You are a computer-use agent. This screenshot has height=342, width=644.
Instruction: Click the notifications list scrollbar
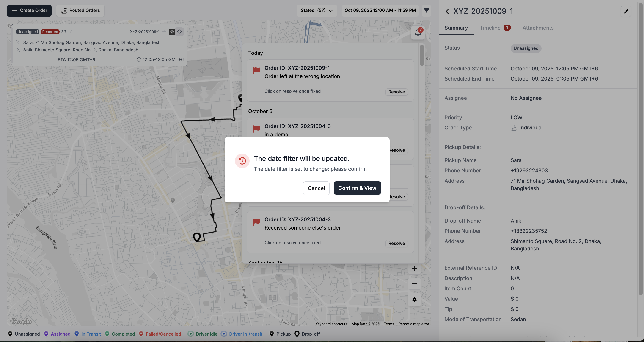422,55
